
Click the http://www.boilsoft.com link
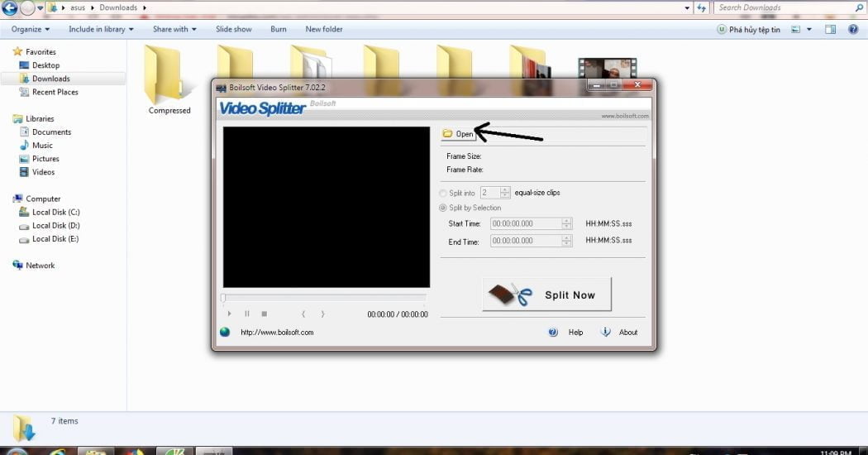click(x=277, y=332)
